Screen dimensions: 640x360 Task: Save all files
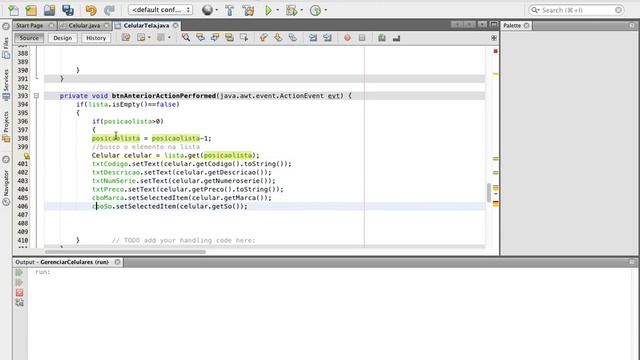coord(68,10)
